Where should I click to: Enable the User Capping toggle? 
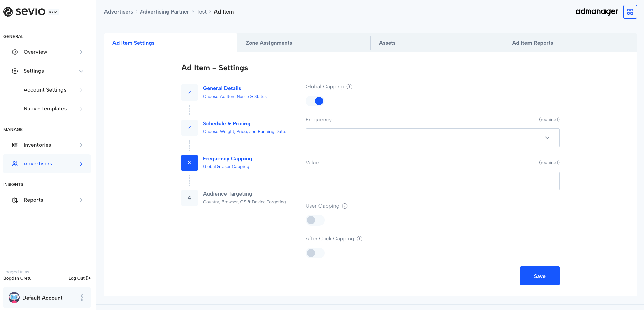pos(315,220)
